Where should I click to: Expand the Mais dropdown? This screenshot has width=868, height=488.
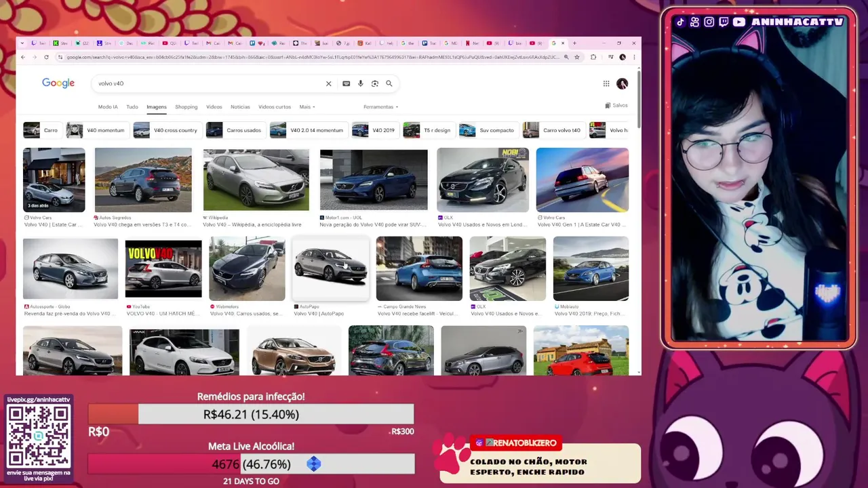307,106
